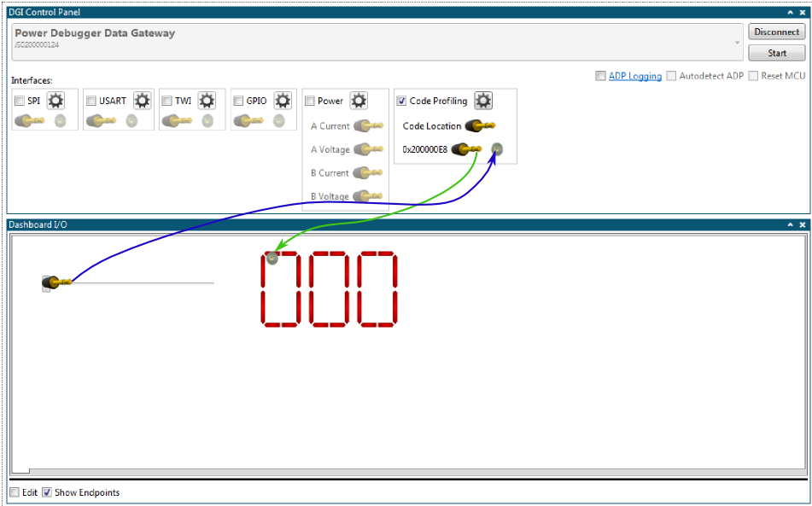Open SPI interface settings gear
This screenshot has width=812, height=506.
click(x=55, y=101)
